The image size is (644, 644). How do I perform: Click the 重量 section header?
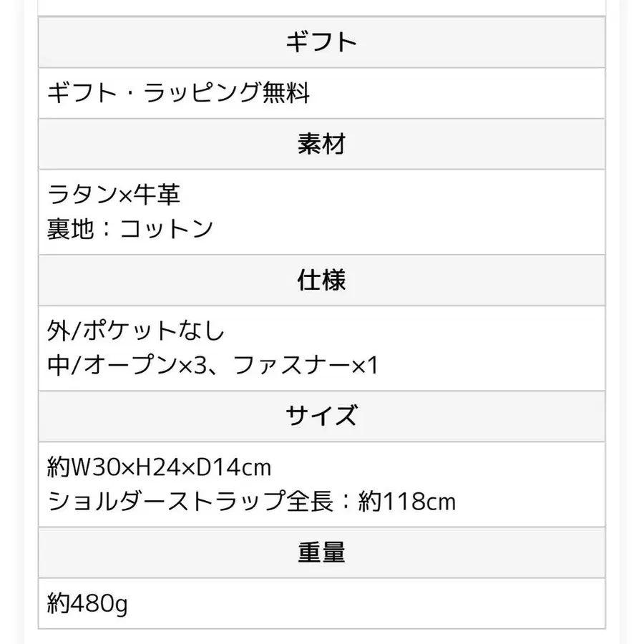tap(321, 553)
